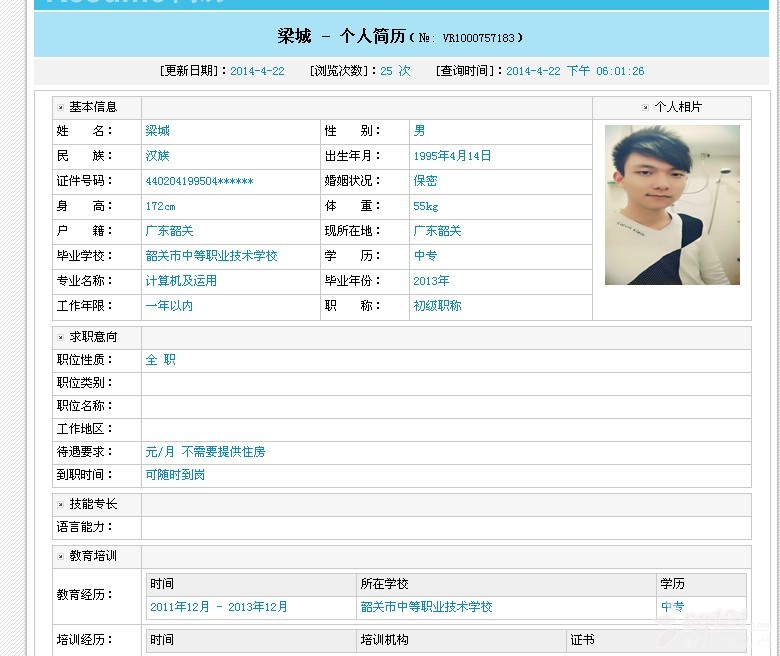The width and height of the screenshot is (780, 656).
Task: Click the arrival time 可随时到岗
Action: [x=175, y=475]
